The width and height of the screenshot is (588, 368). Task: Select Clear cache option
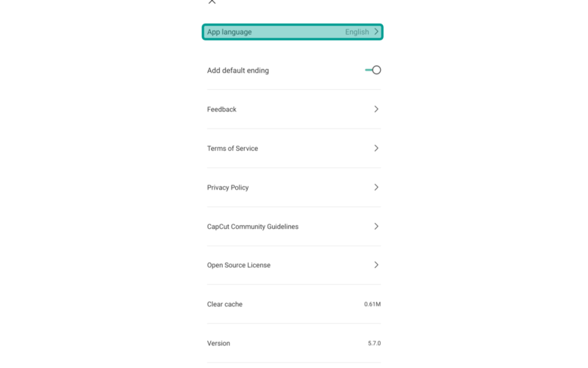[x=294, y=304]
